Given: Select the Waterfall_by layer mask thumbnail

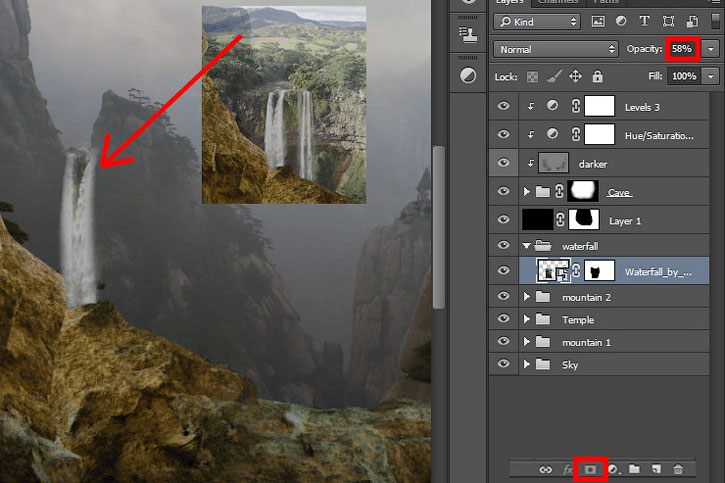Looking at the screenshot, I should pos(600,271).
